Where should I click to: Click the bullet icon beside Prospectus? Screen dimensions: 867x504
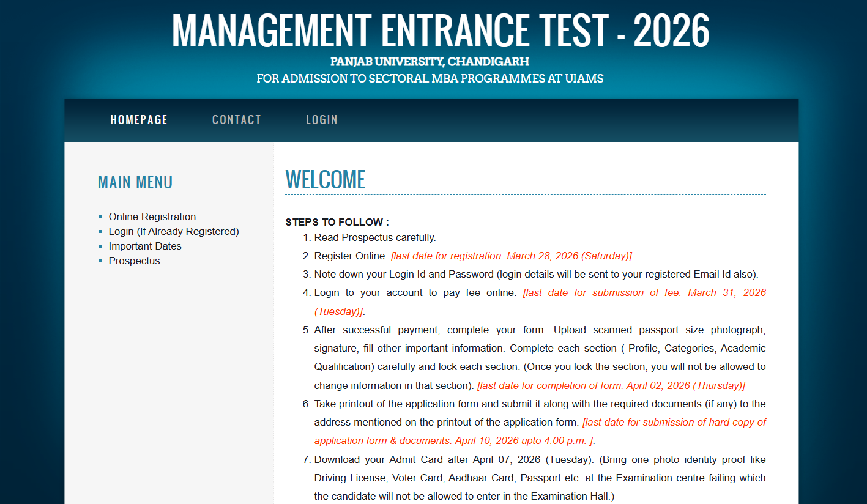pos(100,260)
